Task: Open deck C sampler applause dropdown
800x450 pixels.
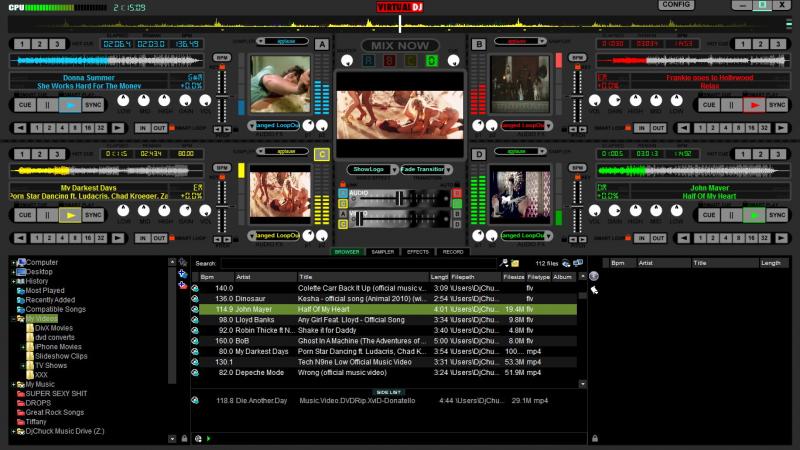Action: pos(260,152)
